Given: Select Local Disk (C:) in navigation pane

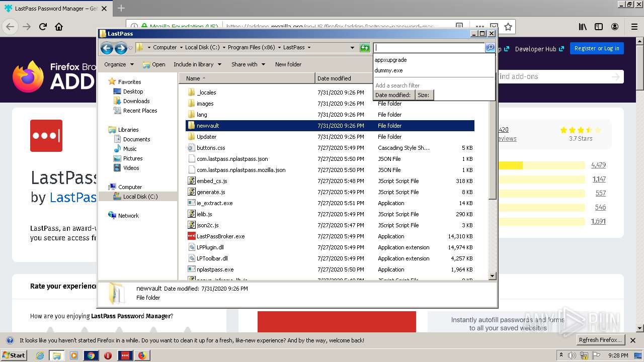Looking at the screenshot, I should [x=138, y=197].
